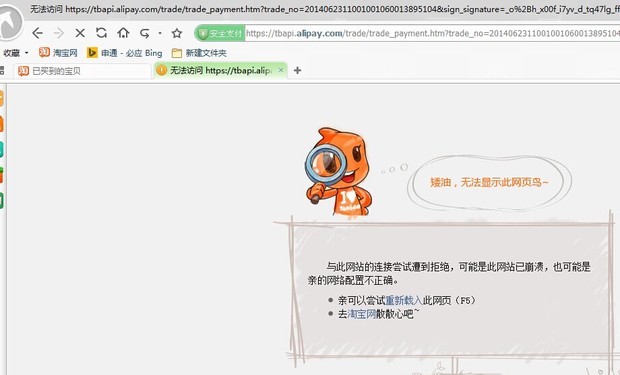Stop loading with the X button

coord(80,33)
